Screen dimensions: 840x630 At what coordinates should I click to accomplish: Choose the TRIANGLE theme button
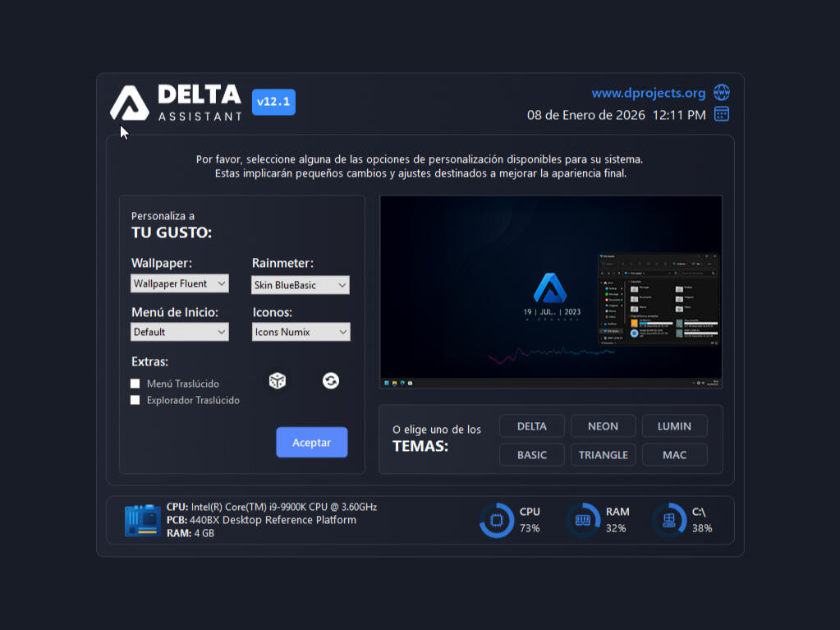coord(603,455)
